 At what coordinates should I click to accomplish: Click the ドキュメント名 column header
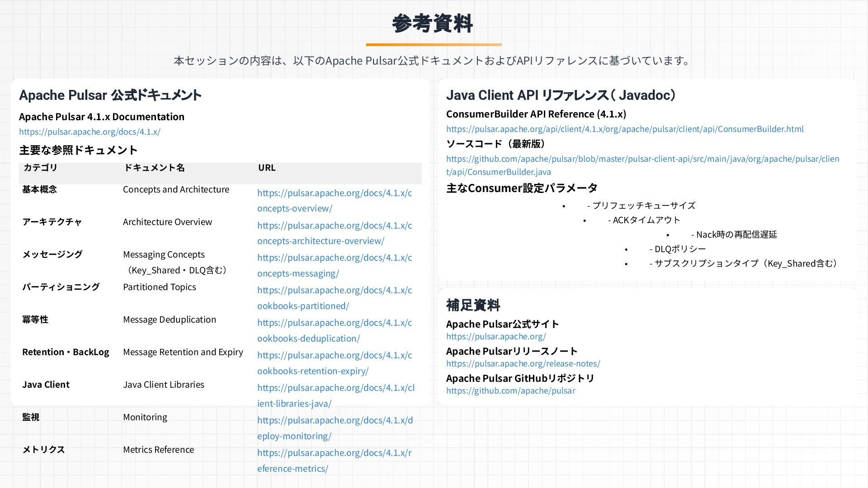point(154,168)
